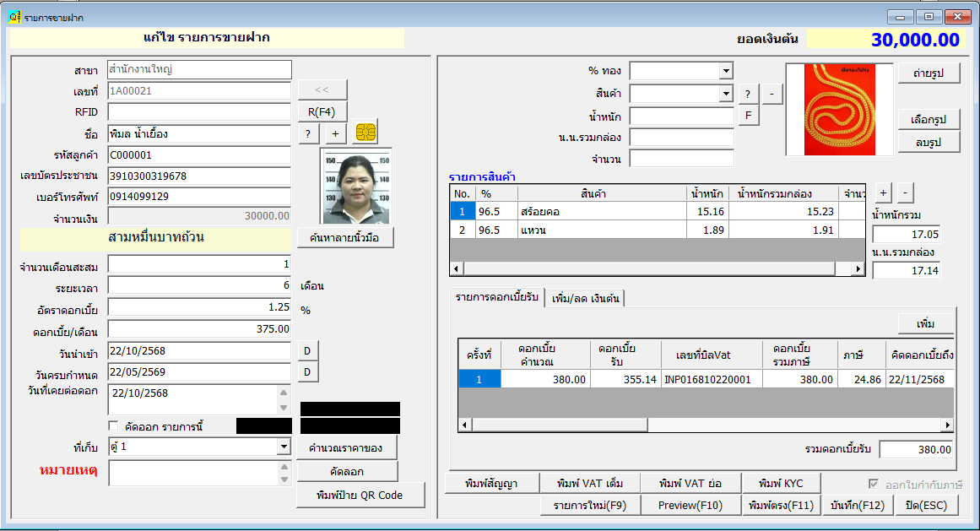
Task: Expand the 'สินค้า' product dropdown
Action: (725, 93)
